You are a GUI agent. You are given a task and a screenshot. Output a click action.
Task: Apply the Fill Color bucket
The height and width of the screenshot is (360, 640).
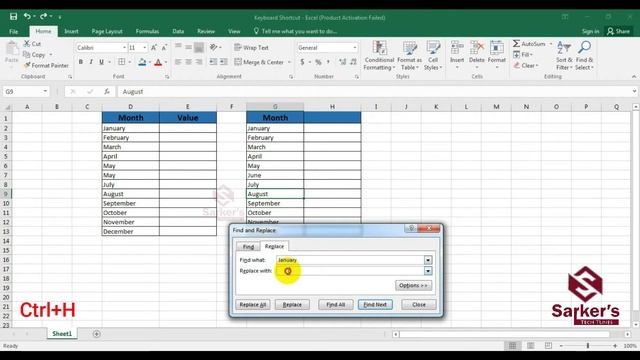tap(142, 62)
